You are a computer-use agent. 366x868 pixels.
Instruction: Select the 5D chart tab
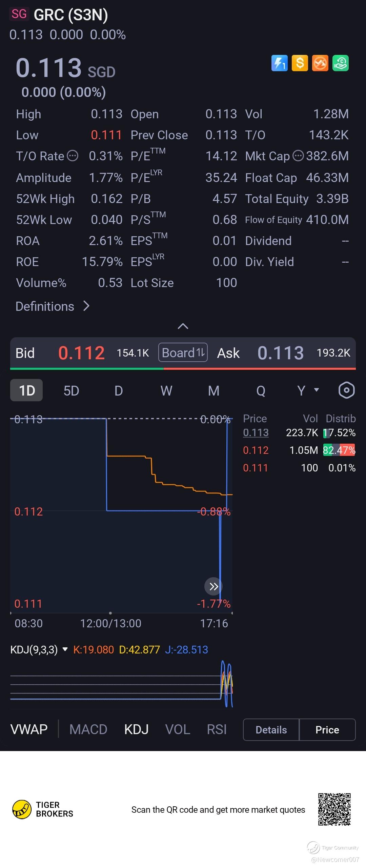(71, 390)
